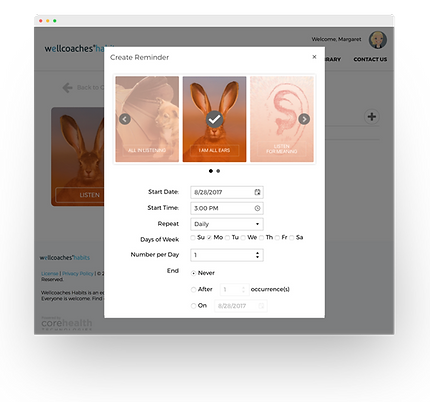Click the next carousel arrow icon
430x402 pixels.
coord(304,119)
